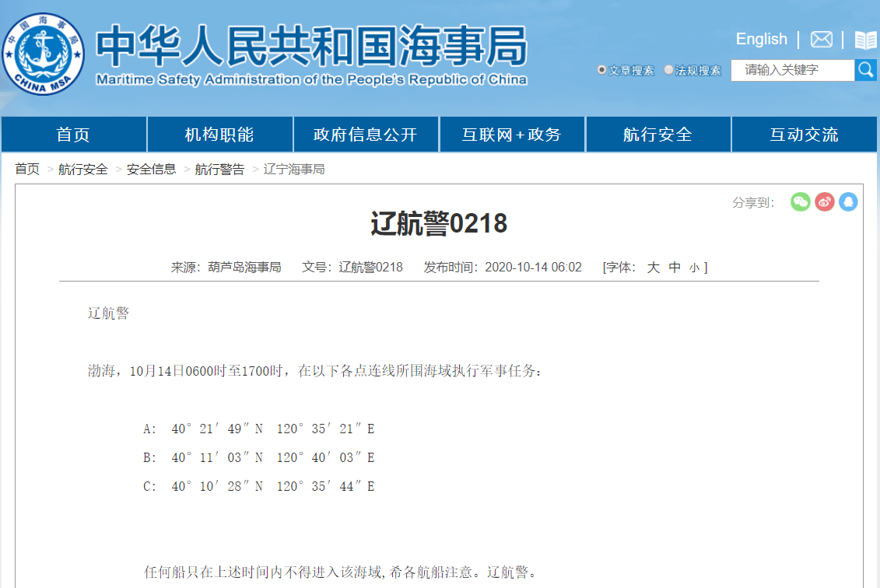
Task: Open the 互动交流 navigation menu
Action: tap(804, 135)
